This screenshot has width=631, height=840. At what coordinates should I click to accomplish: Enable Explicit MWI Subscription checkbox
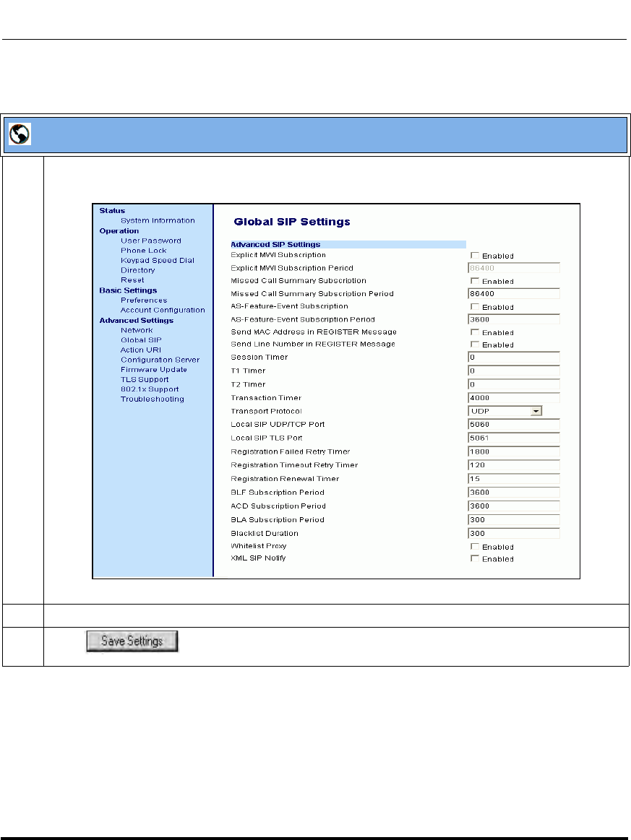coord(474,256)
